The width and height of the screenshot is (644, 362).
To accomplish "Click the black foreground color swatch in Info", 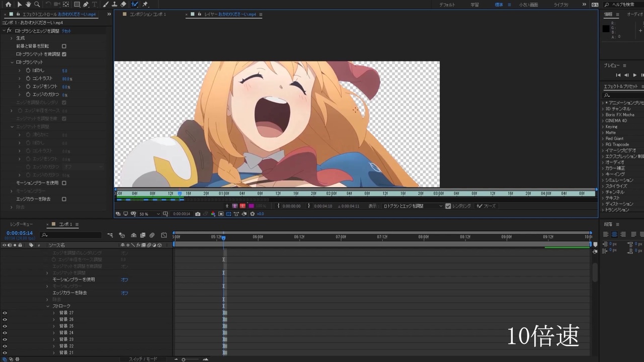I will click(x=606, y=29).
